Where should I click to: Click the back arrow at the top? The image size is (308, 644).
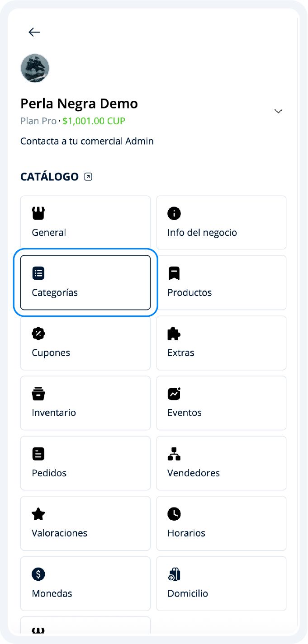pyautogui.click(x=34, y=32)
